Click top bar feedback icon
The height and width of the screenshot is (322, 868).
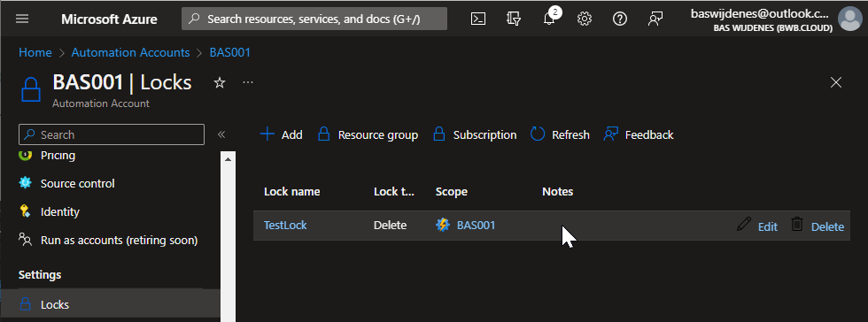tap(655, 19)
